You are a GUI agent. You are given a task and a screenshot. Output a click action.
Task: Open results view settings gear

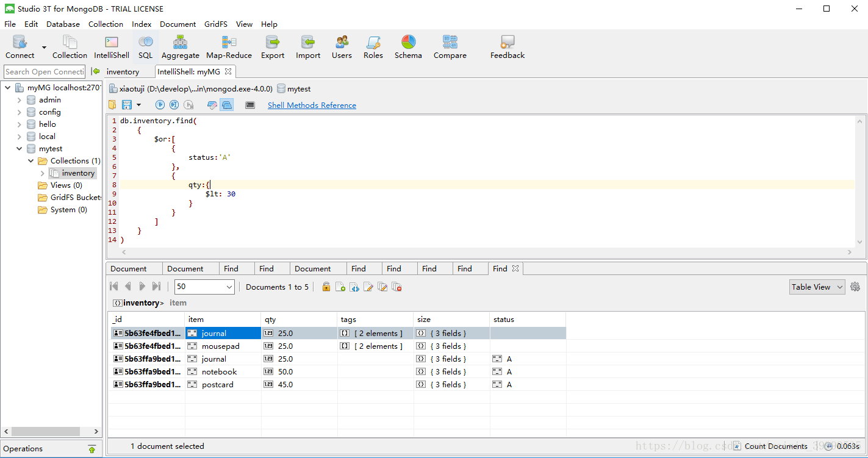click(855, 287)
